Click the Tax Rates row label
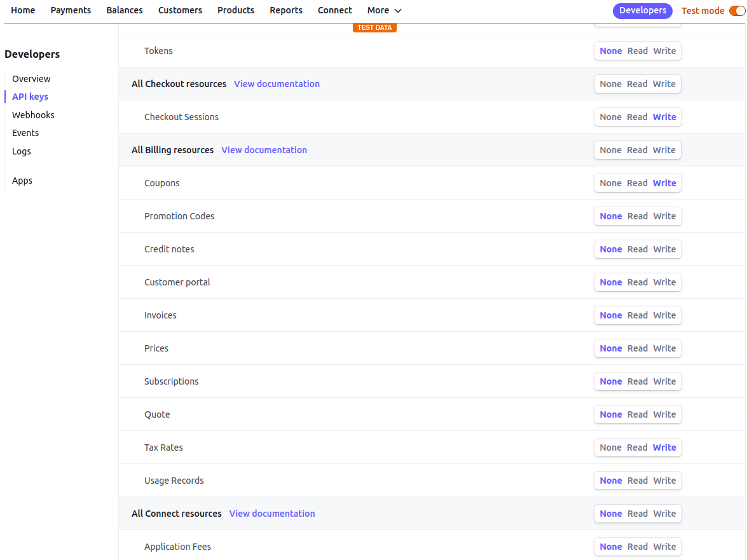The image size is (747, 560). pos(163,447)
